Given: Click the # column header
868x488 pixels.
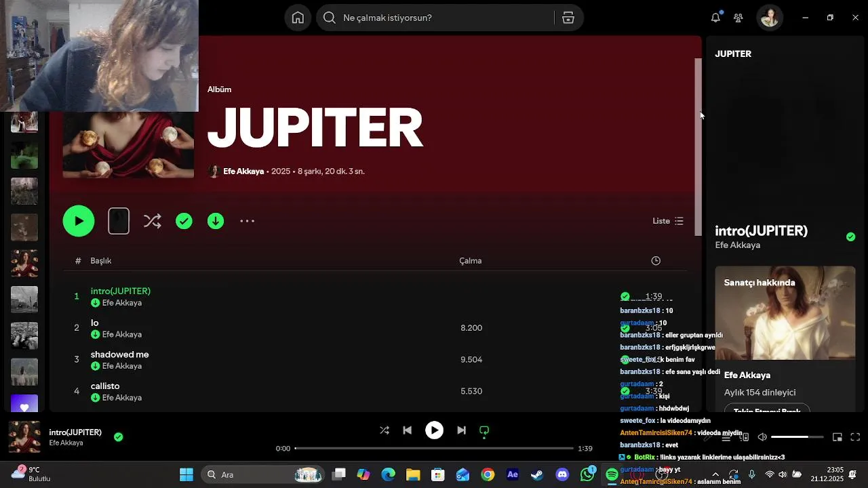Looking at the screenshot, I should tap(78, 261).
